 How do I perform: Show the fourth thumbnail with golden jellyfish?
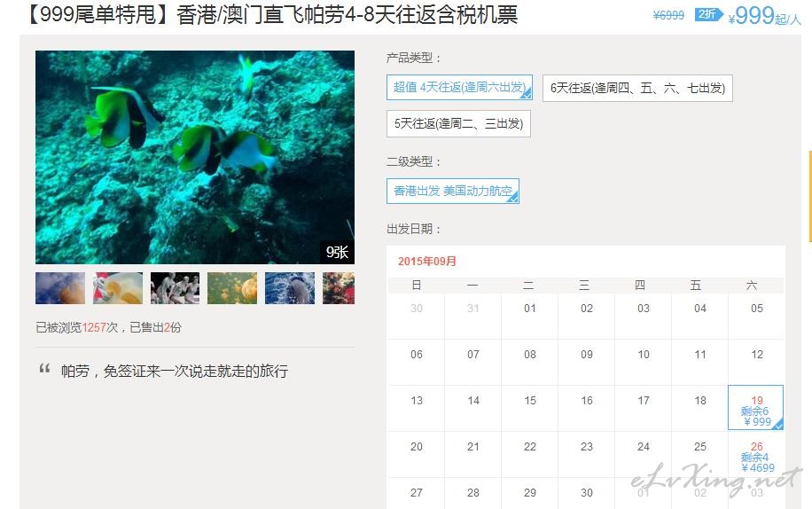pos(232,288)
